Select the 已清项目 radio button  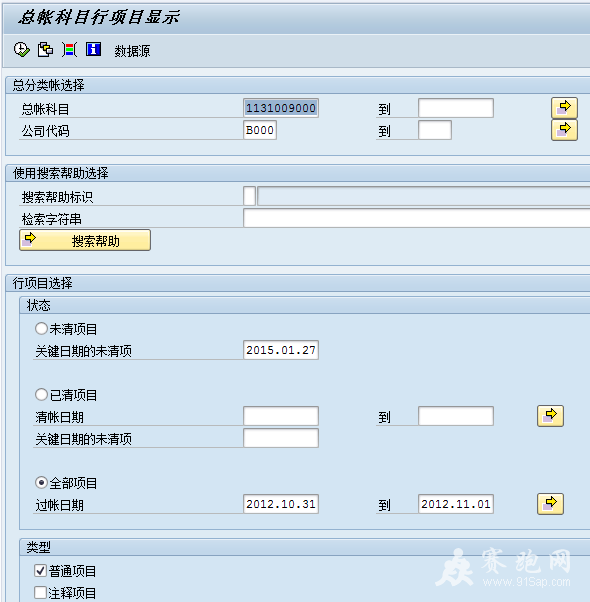(x=41, y=394)
